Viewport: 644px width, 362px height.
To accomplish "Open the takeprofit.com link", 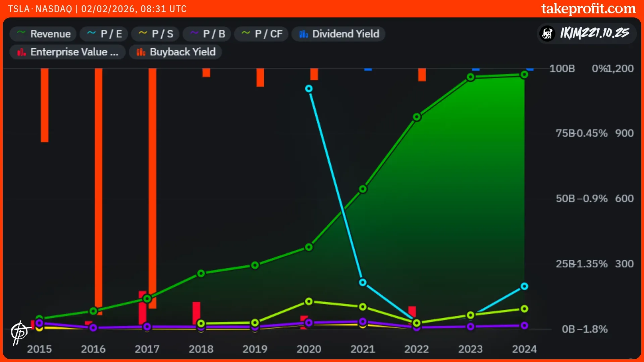I will [588, 8].
